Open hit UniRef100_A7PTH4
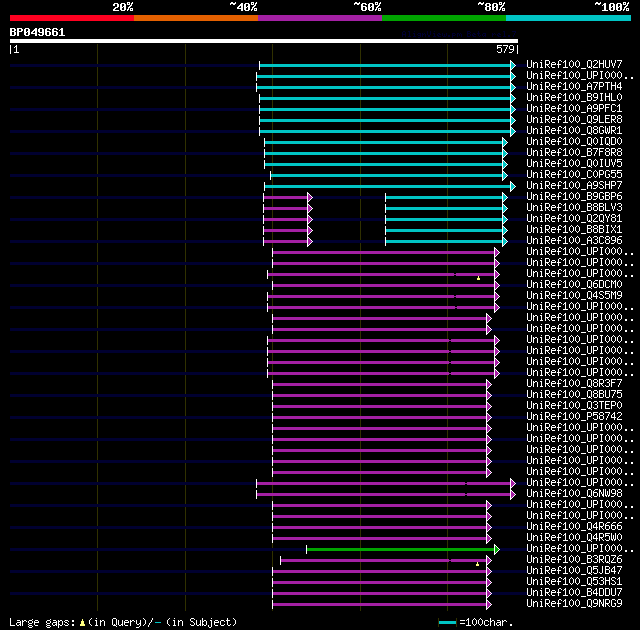This screenshot has width=640, height=630. [574, 87]
